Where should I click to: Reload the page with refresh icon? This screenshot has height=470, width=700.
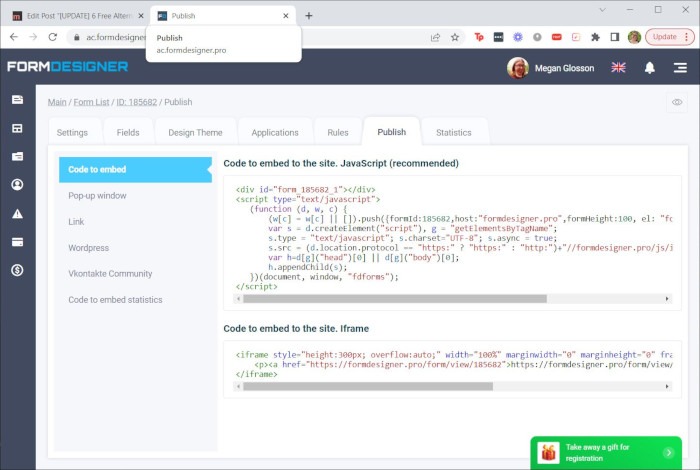(x=53, y=37)
